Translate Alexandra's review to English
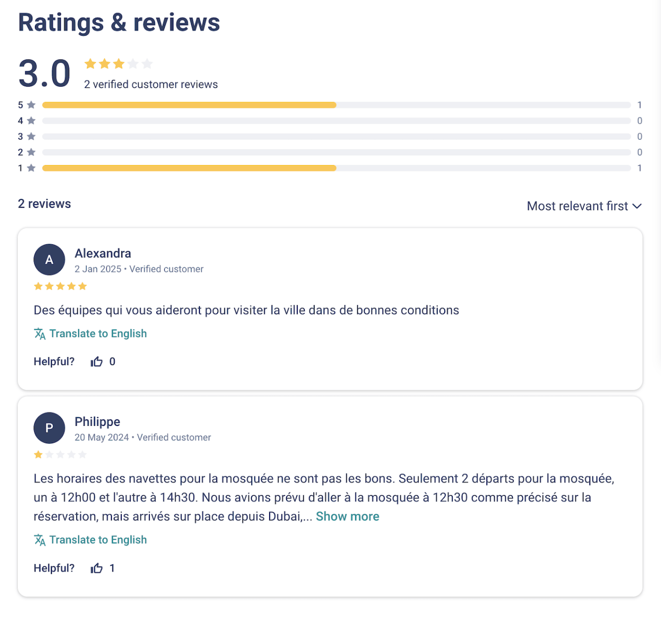661x644 pixels. (98, 334)
